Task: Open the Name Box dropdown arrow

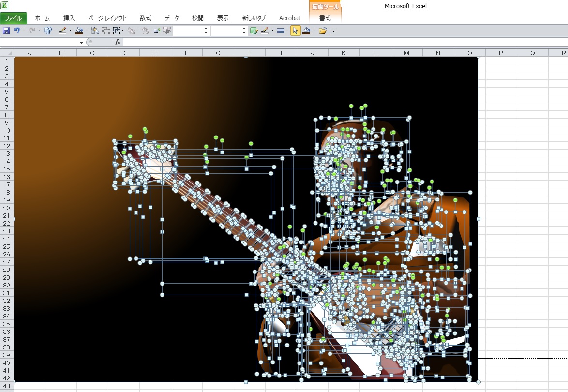Action: [81, 43]
